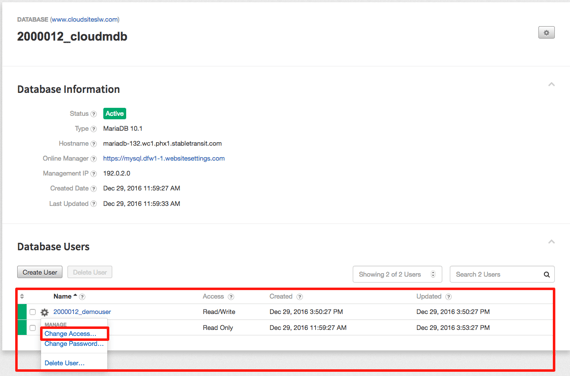Screen dimensions: 570x376
Task: Click the help icon next to Last Updated
Action: point(94,204)
